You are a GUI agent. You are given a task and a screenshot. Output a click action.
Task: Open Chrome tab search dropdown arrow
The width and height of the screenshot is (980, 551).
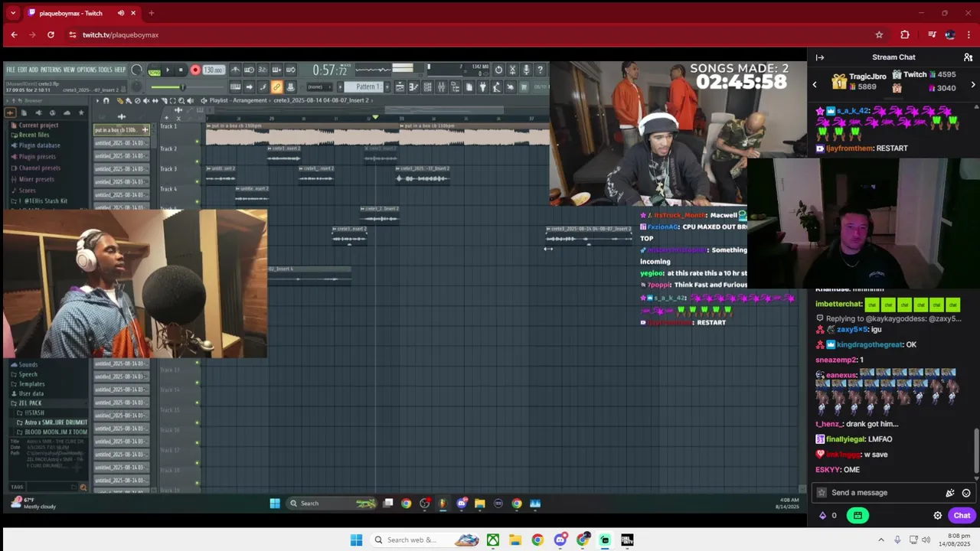tap(13, 13)
